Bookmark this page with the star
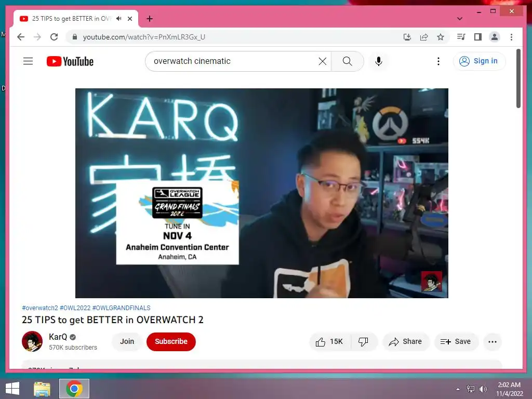 tap(441, 37)
